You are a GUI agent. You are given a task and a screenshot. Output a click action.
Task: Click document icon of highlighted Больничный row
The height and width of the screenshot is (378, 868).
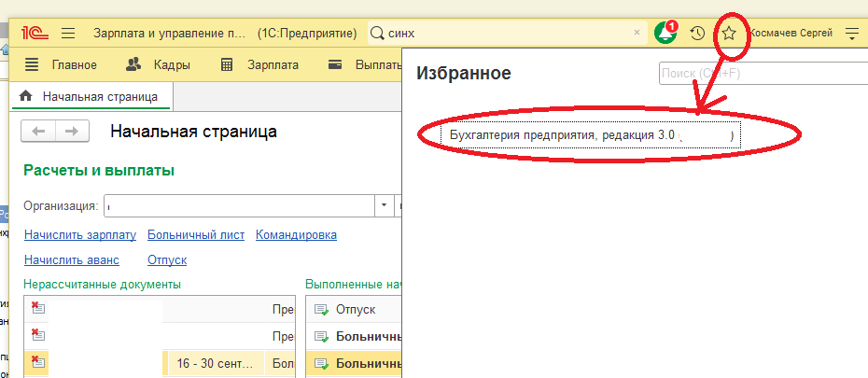(322, 364)
